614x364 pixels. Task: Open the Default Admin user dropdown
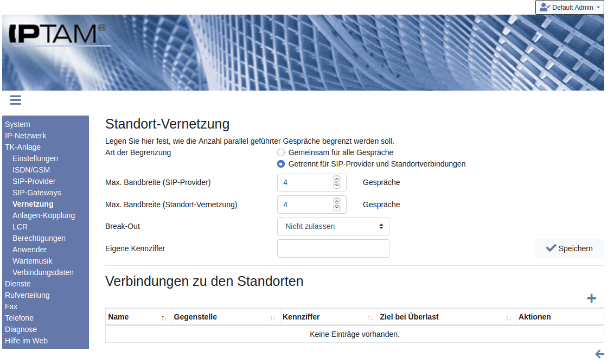tap(570, 8)
